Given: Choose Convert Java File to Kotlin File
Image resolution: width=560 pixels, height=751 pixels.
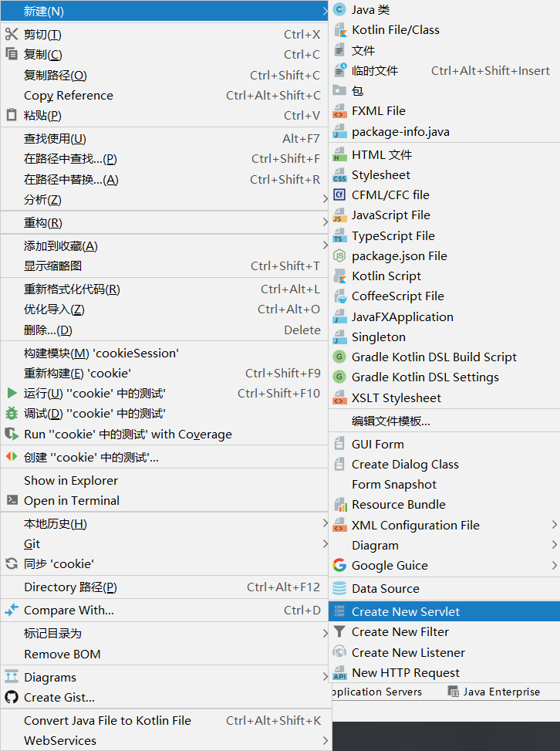Looking at the screenshot, I should pyautogui.click(x=164, y=720).
